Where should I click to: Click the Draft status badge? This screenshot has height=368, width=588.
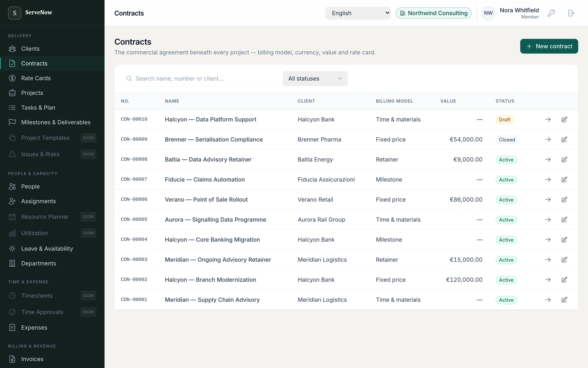click(x=504, y=120)
